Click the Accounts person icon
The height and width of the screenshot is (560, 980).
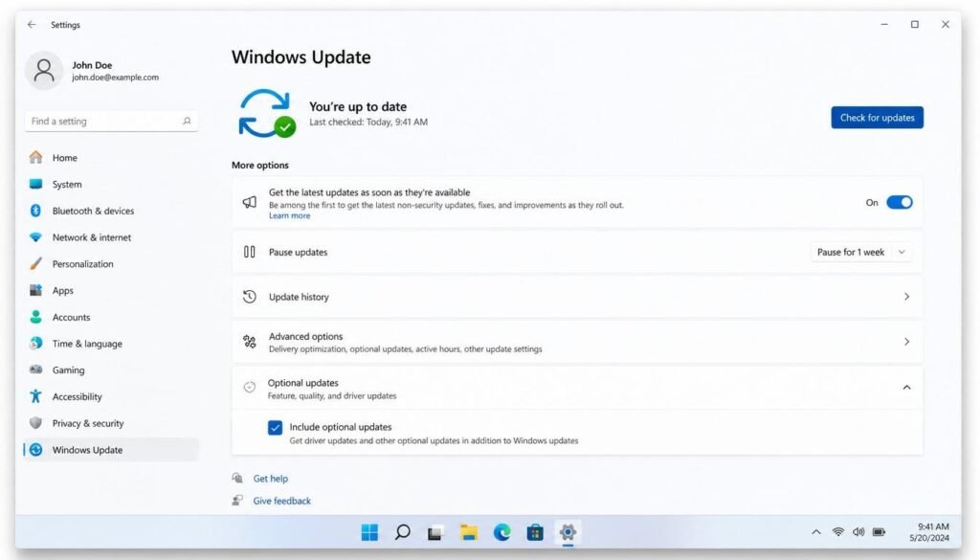tap(35, 317)
